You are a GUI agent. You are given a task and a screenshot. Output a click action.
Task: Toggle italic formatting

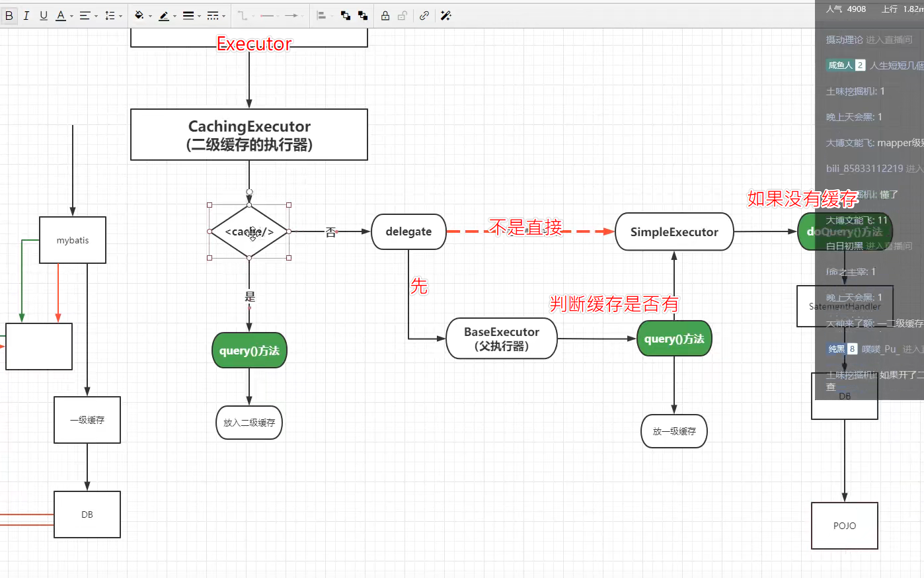point(26,15)
